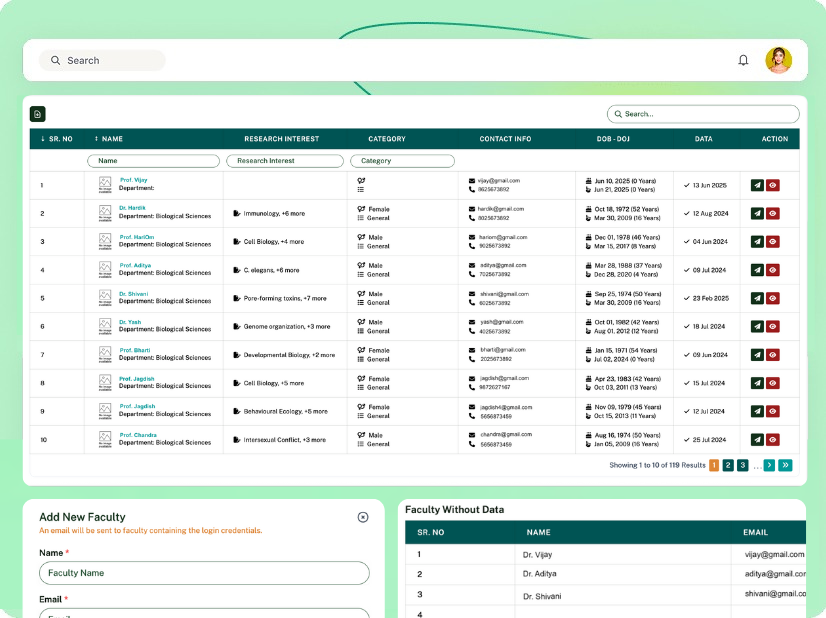Open the user profile avatar
This screenshot has width=826, height=618.
point(778,60)
